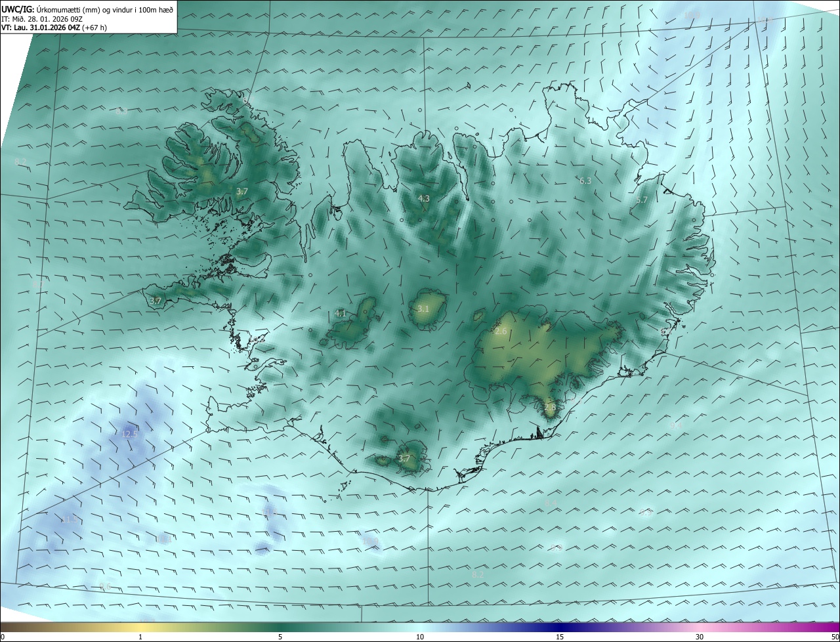Select the 15 tick on the color scale

click(560, 637)
